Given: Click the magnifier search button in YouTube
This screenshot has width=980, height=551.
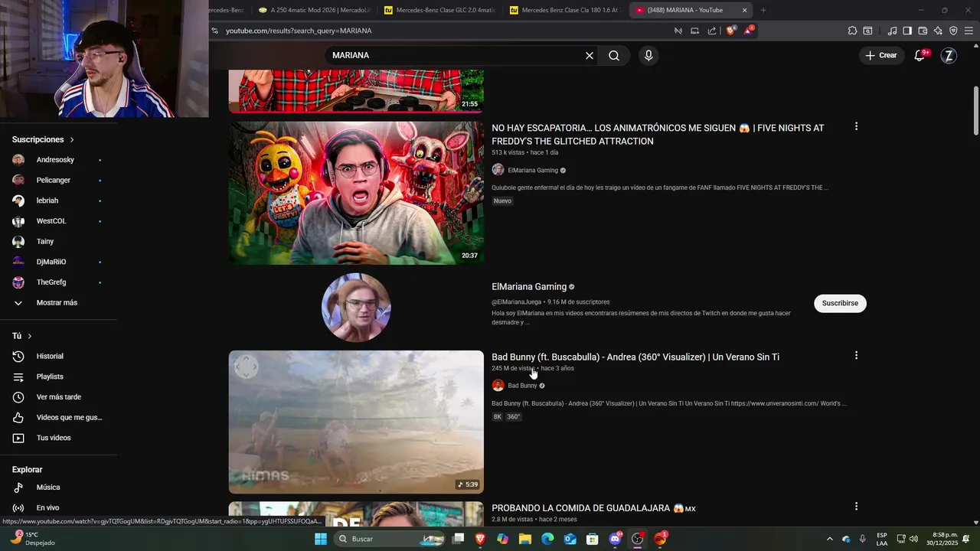Looking at the screenshot, I should (614, 56).
